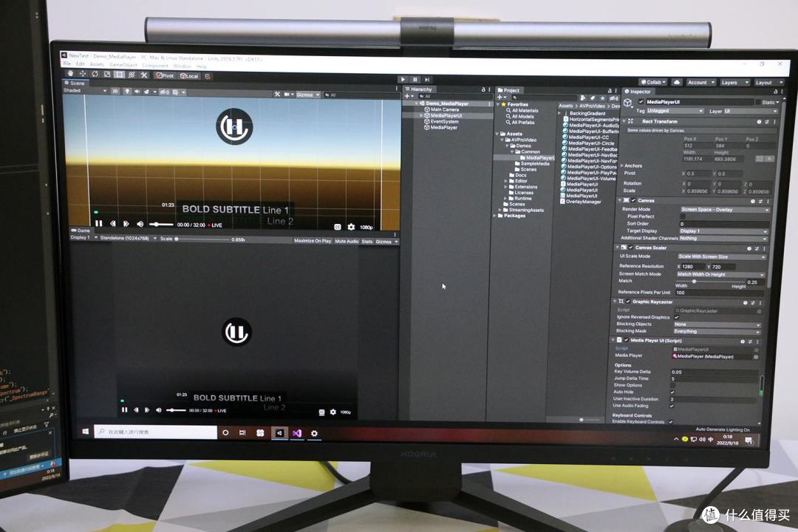This screenshot has width=798, height=532.
Task: Select the Rect Transform tool
Action: (x=119, y=75)
